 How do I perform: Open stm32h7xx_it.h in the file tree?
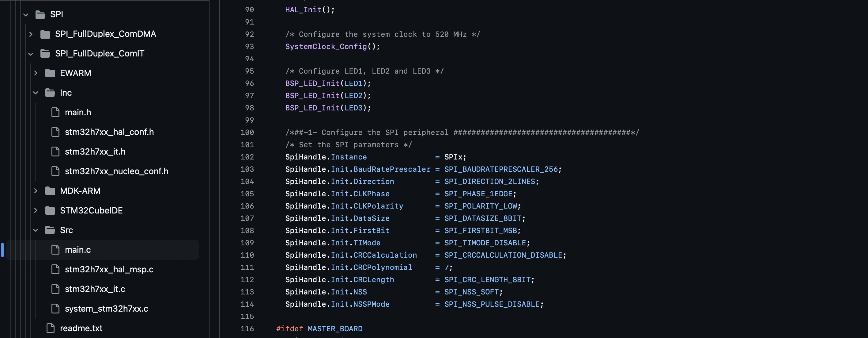pos(95,152)
